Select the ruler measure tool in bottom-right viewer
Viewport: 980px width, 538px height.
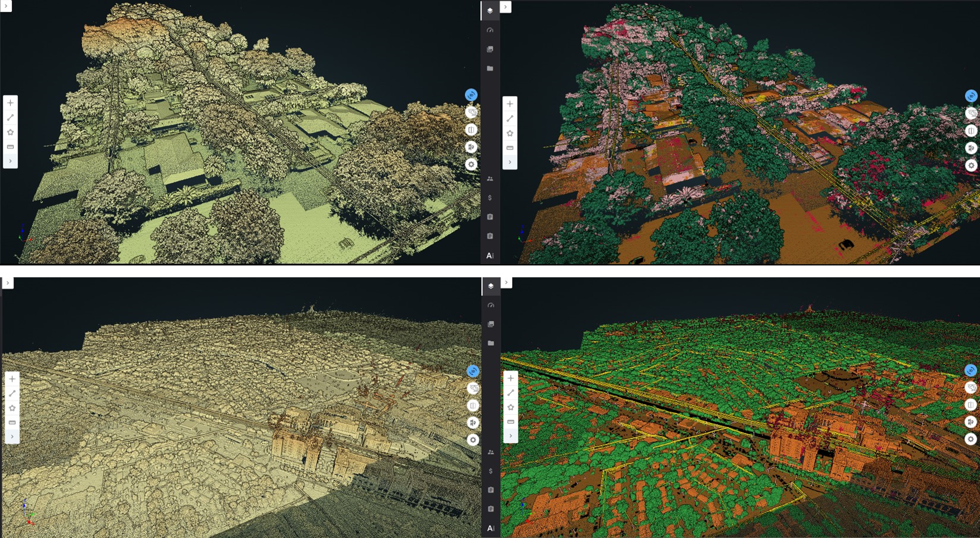coord(511,422)
